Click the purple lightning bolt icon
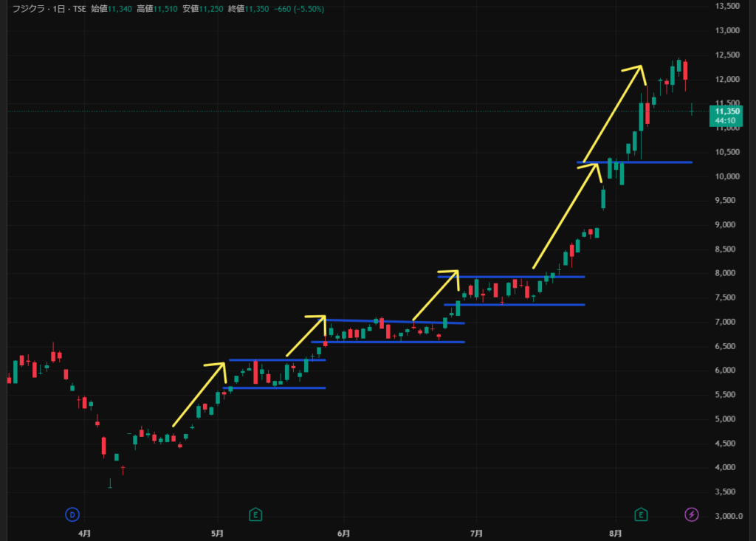This screenshot has height=541, width=756. pos(692,514)
